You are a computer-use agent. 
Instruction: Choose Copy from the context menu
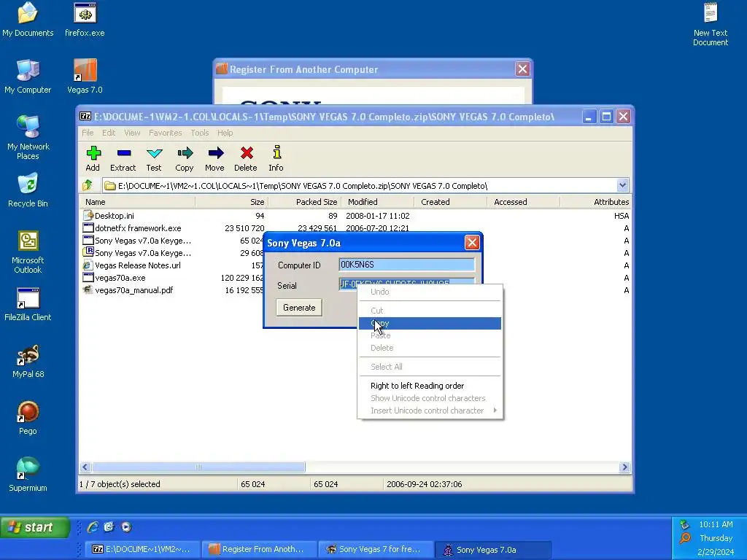pos(430,323)
